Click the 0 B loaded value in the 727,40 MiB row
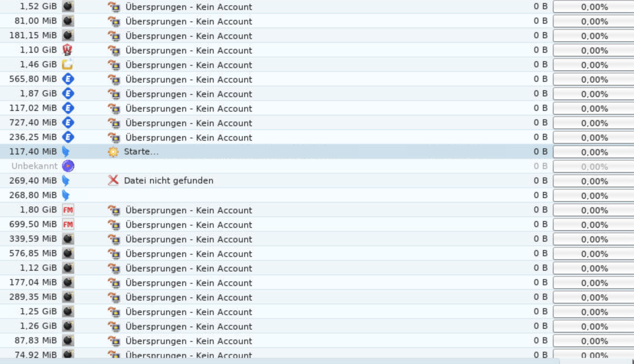 tap(541, 123)
